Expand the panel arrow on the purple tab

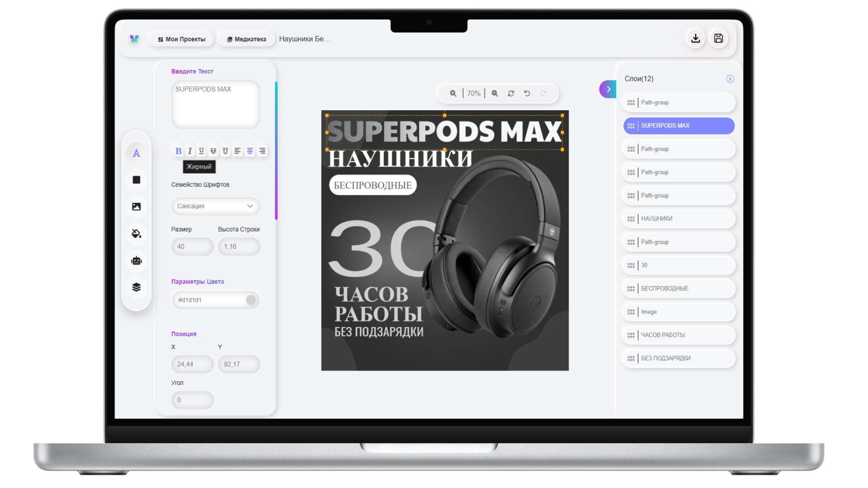pos(608,89)
